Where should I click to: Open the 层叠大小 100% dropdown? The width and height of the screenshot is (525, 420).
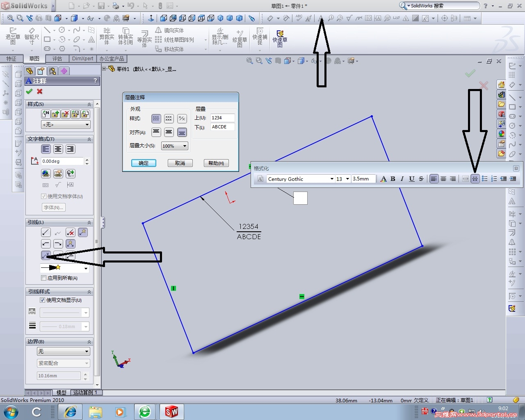[175, 146]
